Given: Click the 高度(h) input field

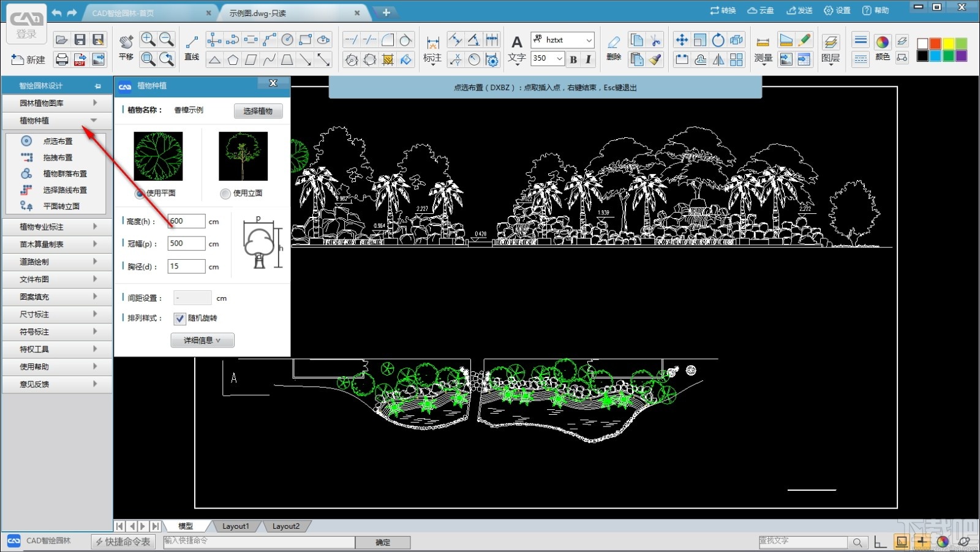Looking at the screenshot, I should (x=186, y=221).
